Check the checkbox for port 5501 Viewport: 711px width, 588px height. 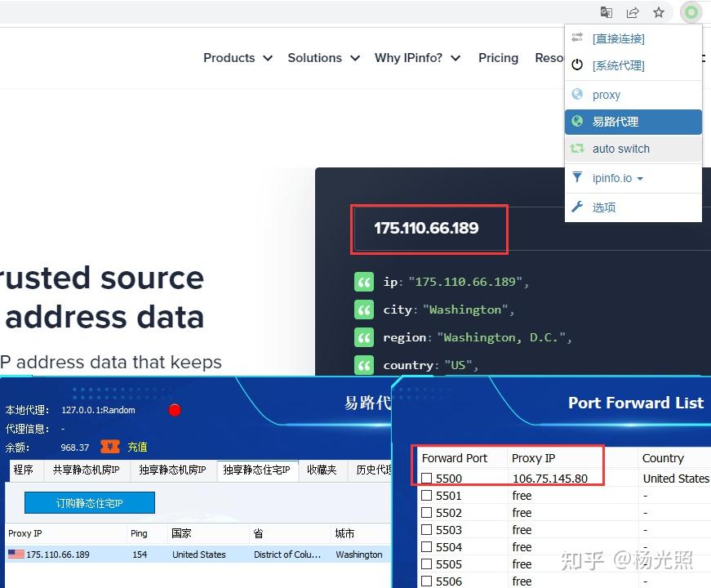click(428, 496)
